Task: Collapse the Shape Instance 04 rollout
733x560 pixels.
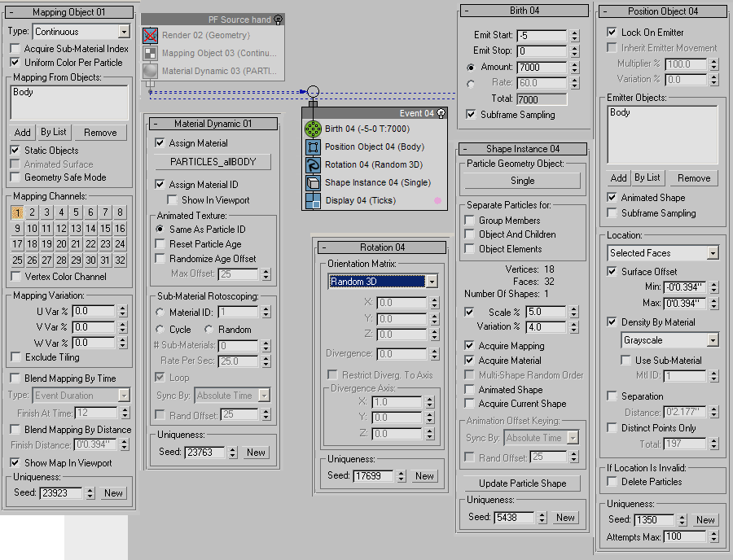Action: (465, 149)
